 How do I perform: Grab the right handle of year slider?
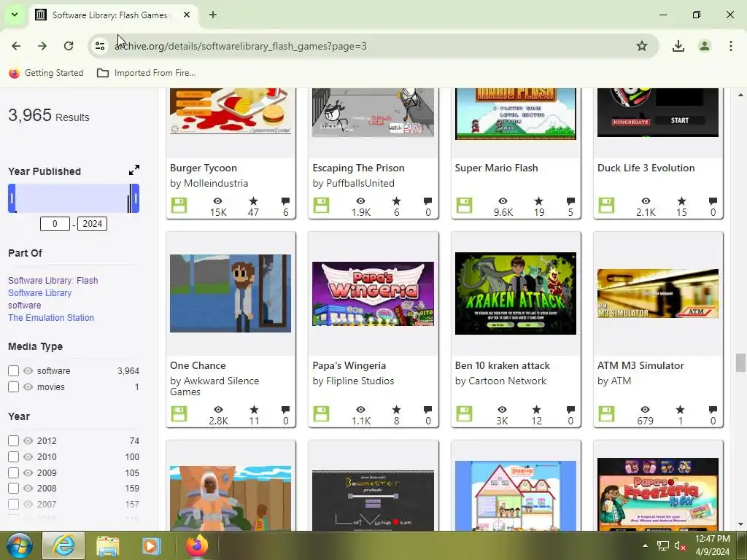[x=135, y=198]
